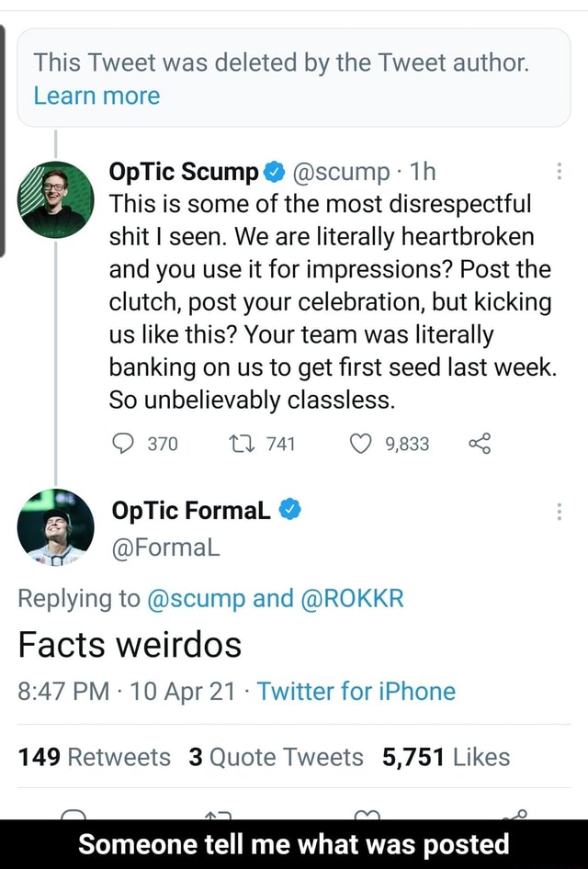Open more options on FormaL's tweet

[x=560, y=513]
